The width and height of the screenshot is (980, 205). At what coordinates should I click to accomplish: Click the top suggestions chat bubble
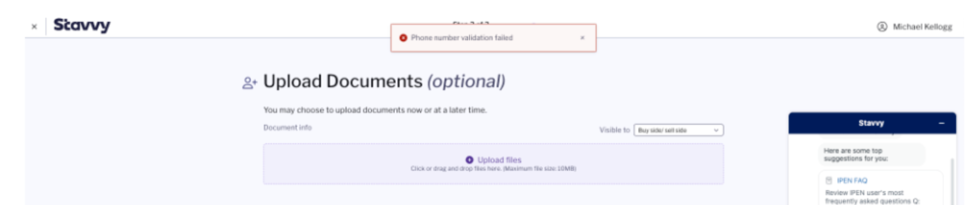[871, 154]
